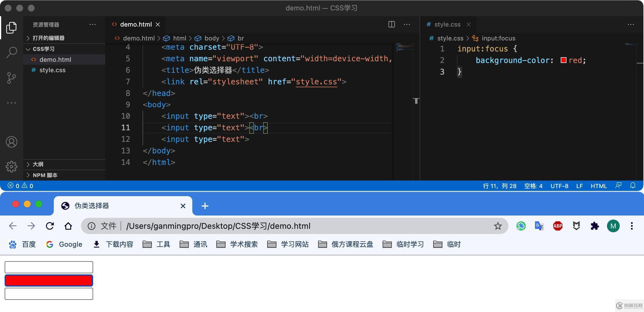Screen dimensions: 644x312
Task: Open more actions for style.css editor group
Action: [631, 25]
